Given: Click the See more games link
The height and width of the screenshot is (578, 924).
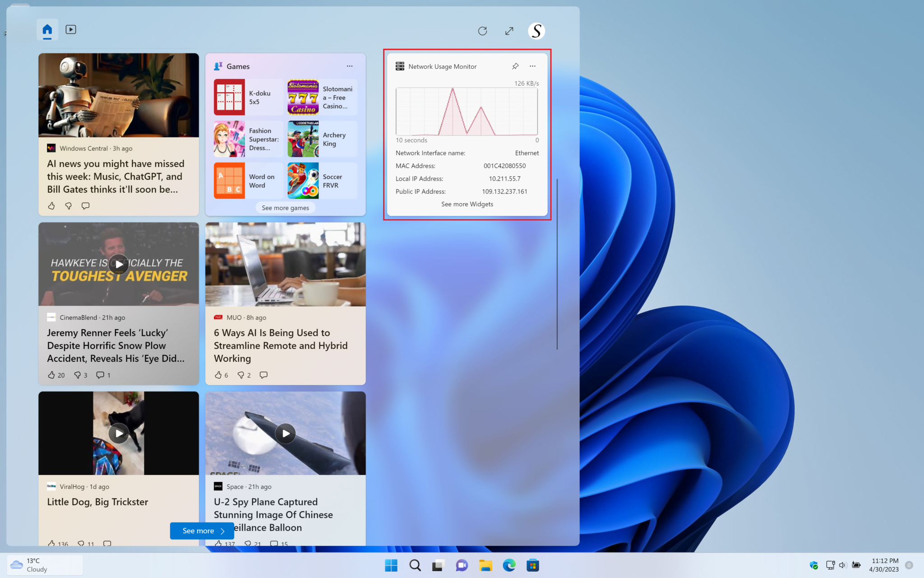Looking at the screenshot, I should coord(285,207).
